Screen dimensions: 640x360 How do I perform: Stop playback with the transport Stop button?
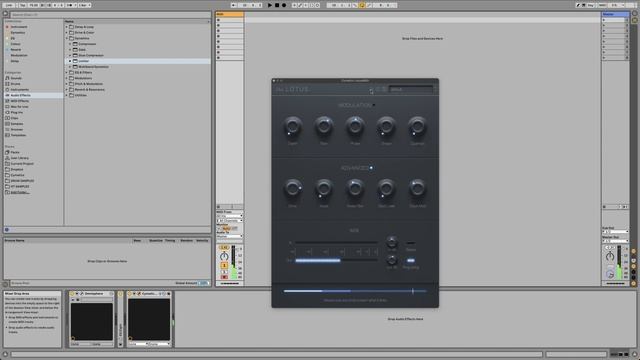tap(277, 5)
